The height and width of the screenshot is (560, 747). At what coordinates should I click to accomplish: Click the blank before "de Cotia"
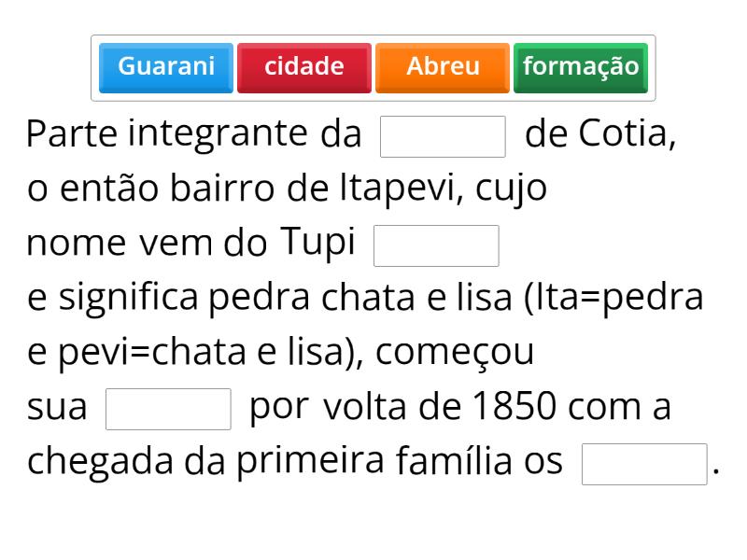[x=444, y=136]
